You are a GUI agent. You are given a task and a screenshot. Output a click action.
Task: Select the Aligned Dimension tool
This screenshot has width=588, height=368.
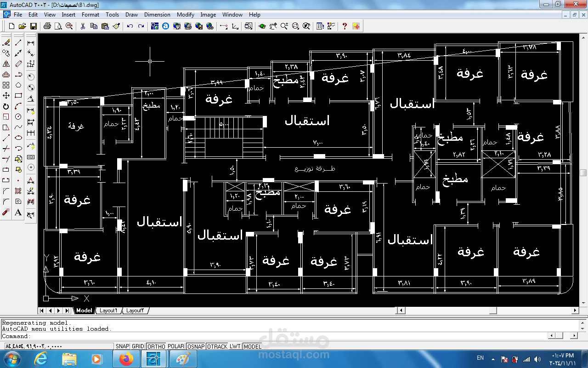tap(31, 53)
